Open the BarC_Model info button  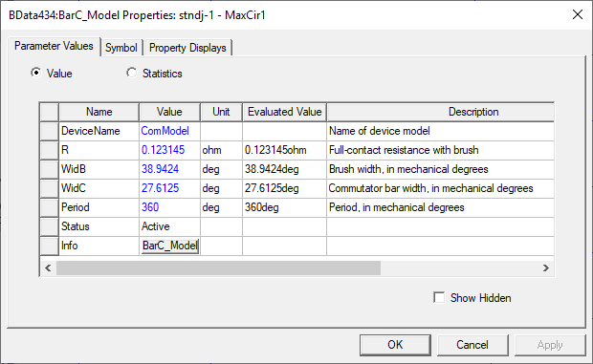tap(170, 246)
